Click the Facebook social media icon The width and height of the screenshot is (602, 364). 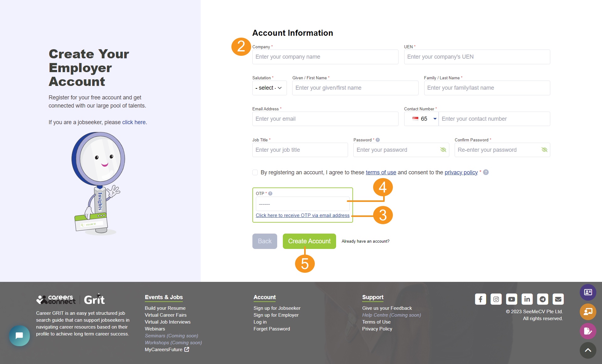tap(480, 299)
